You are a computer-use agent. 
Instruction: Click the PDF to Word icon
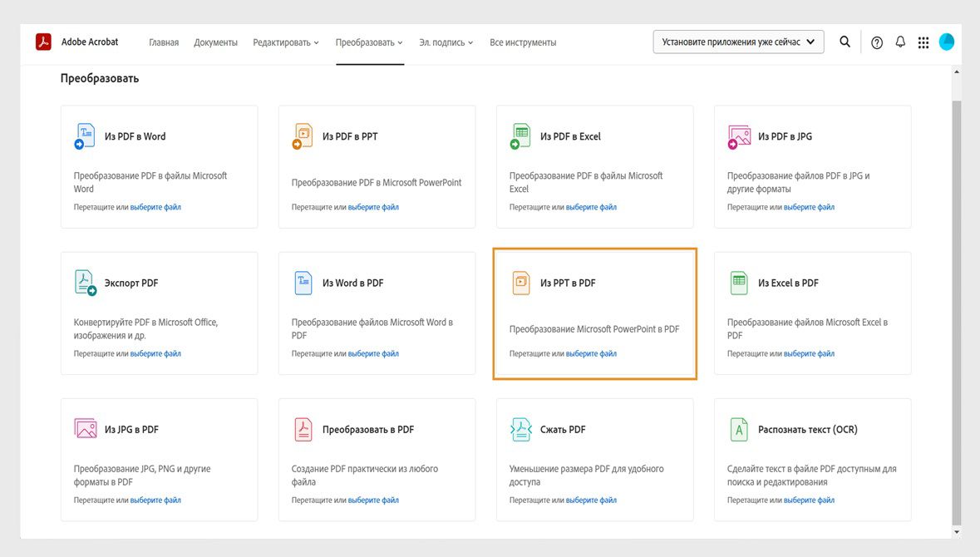tap(86, 136)
